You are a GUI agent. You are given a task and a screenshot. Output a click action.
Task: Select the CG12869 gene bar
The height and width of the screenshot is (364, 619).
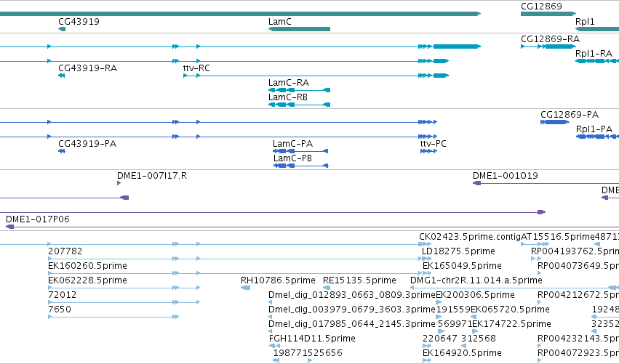[548, 14]
